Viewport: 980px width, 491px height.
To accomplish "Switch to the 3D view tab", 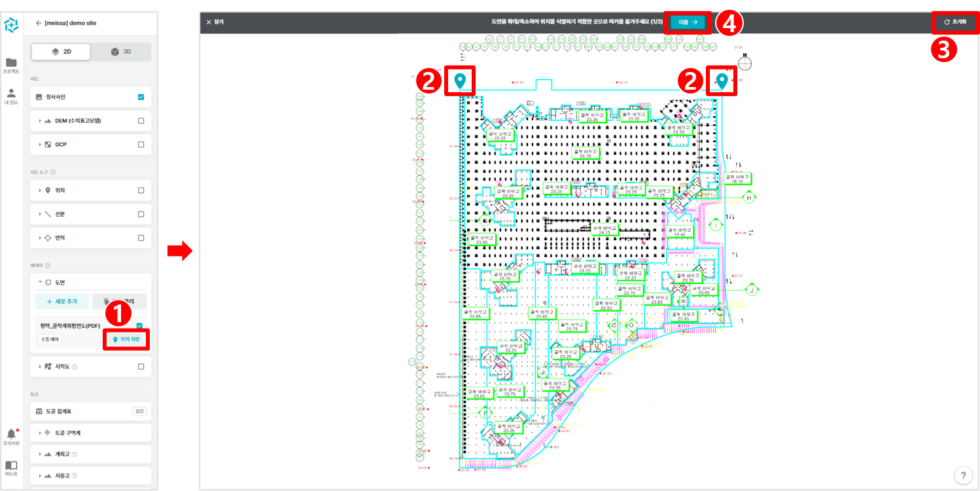I will point(120,51).
